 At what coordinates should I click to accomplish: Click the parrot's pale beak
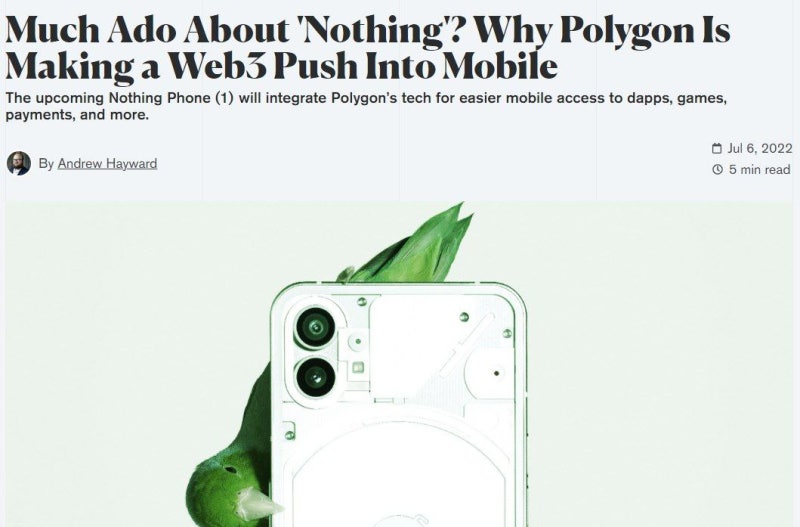258,503
